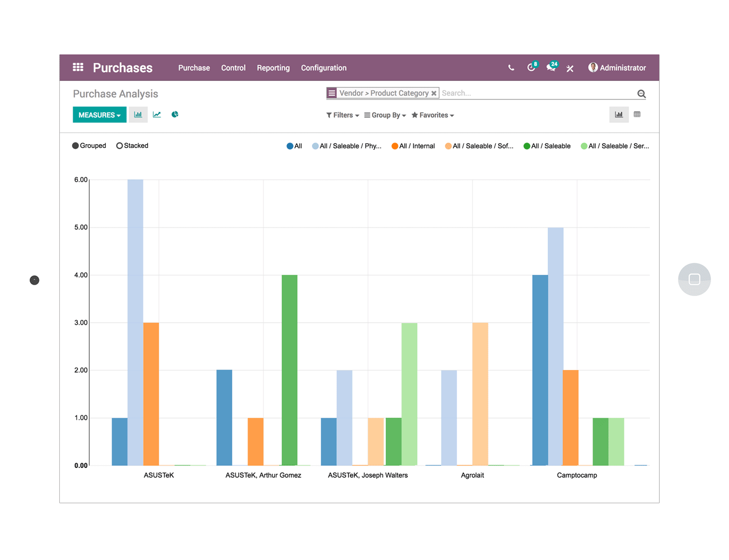Open the Measures dropdown
The image size is (729, 560).
[99, 114]
